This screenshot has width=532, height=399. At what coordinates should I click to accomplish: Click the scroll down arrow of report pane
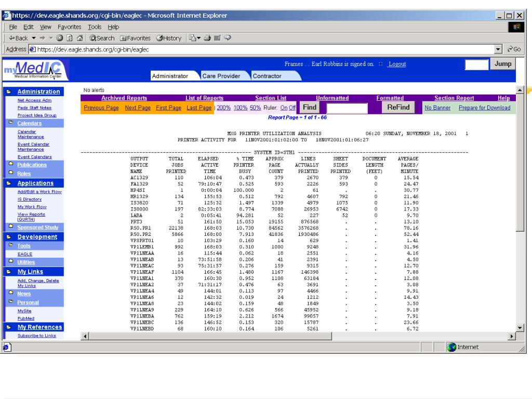[x=520, y=328]
